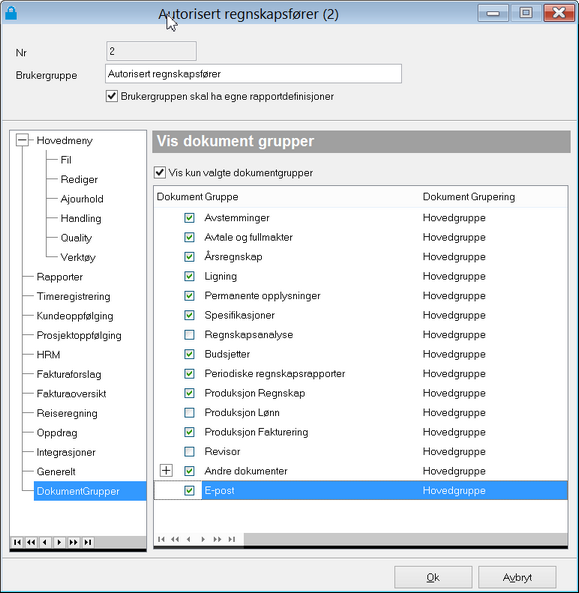579x593 pixels.
Task: Go to next record in tree navigator
Action: tap(59, 542)
